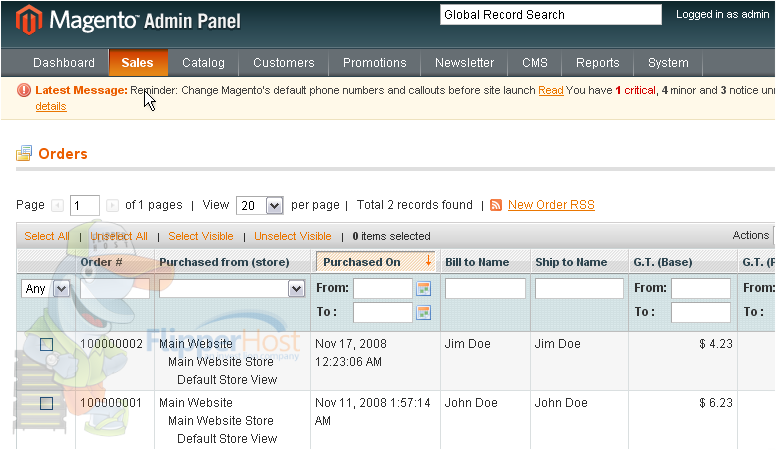Click the G.T. (Base) From input
This screenshot has height=450, width=776.
[701, 289]
